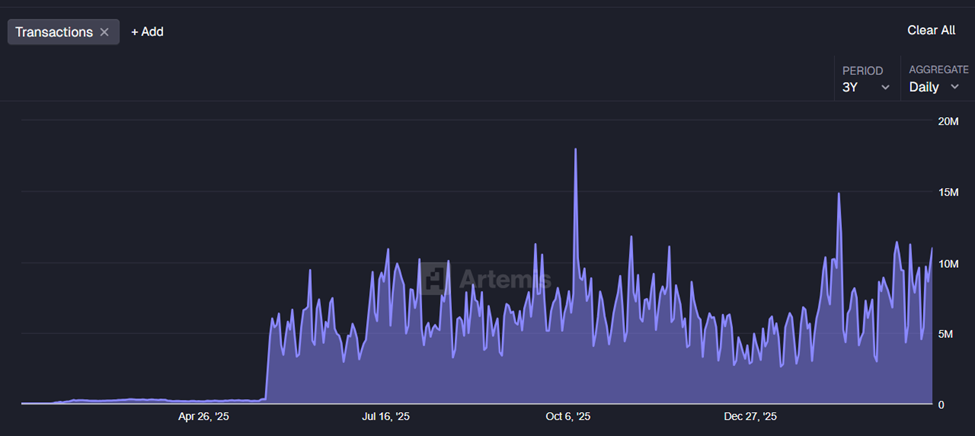Select the Oct 6, '25 axis label
Screen dimensions: 975x436
[x=568, y=416]
